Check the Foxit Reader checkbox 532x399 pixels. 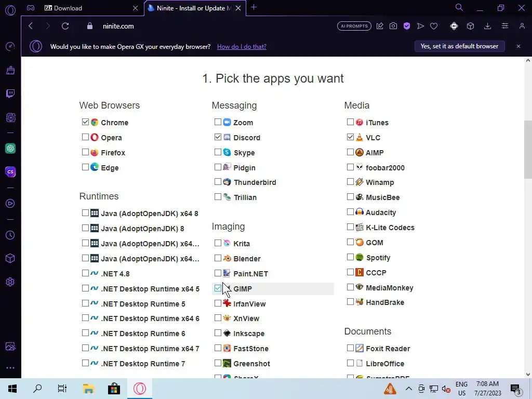coord(351,348)
